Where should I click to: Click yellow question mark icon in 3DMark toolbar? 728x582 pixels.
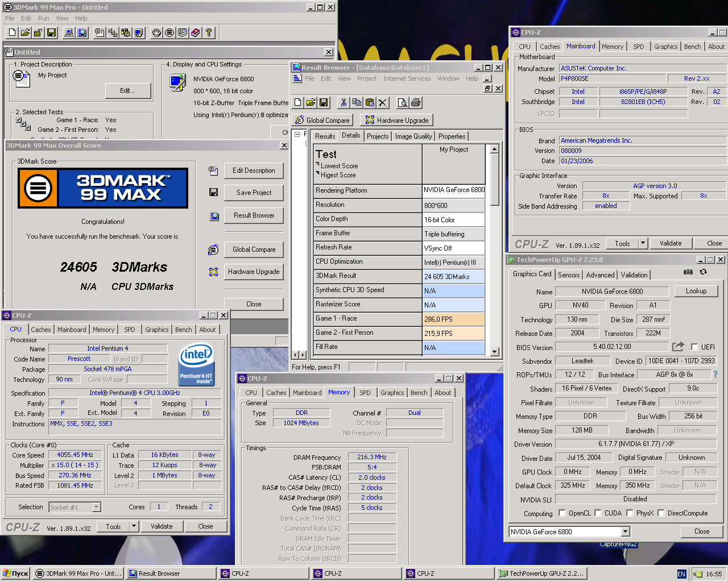[x=209, y=32]
